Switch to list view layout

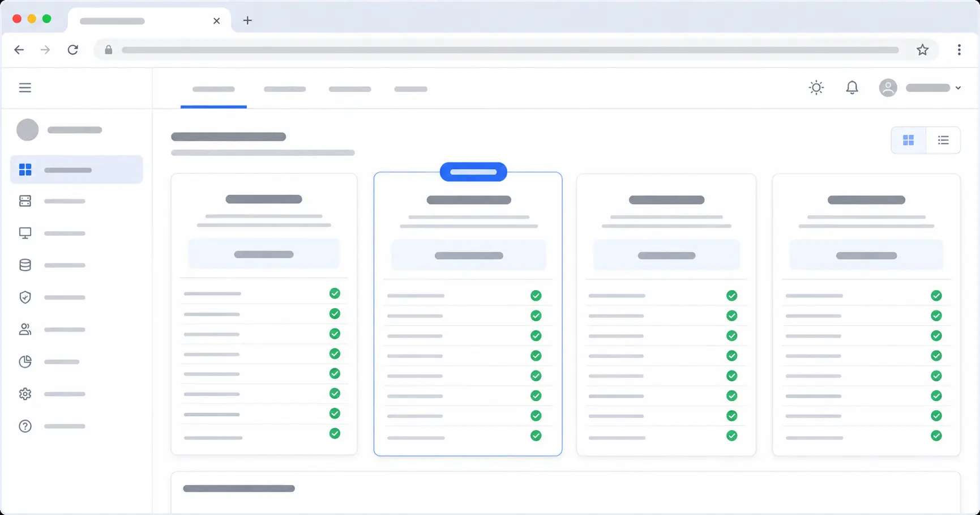tap(943, 140)
